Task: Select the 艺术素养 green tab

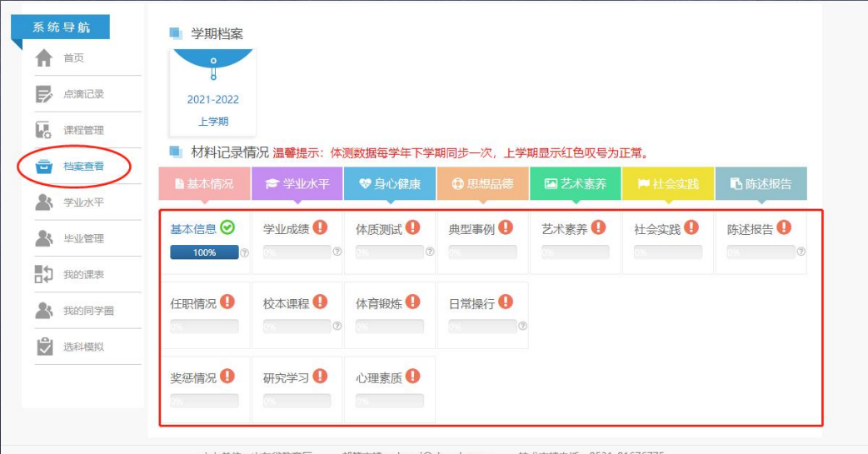Action: click(575, 184)
